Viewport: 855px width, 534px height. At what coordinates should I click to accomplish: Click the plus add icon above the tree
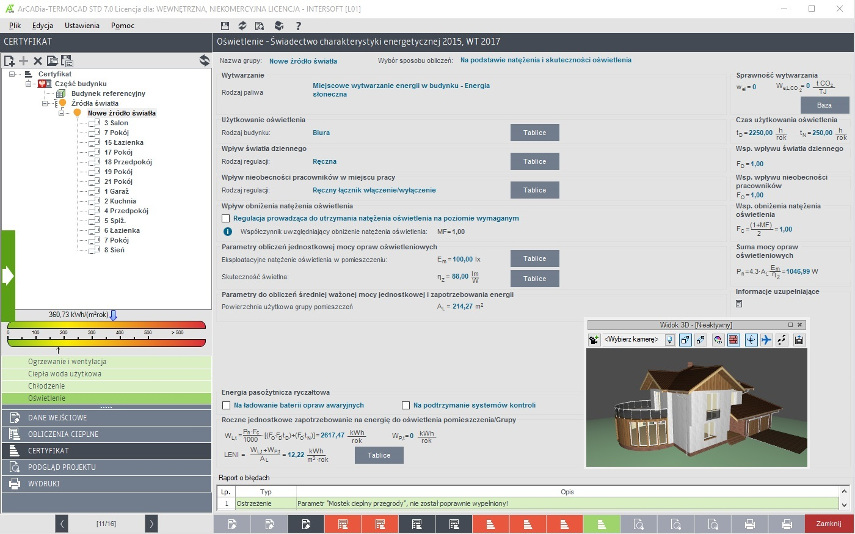coord(23,61)
